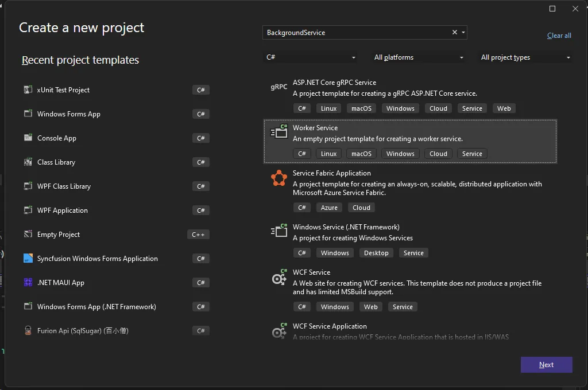The width and height of the screenshot is (588, 390).
Task: Select the ASP.NET Core gRPC Service template title
Action: coord(335,83)
